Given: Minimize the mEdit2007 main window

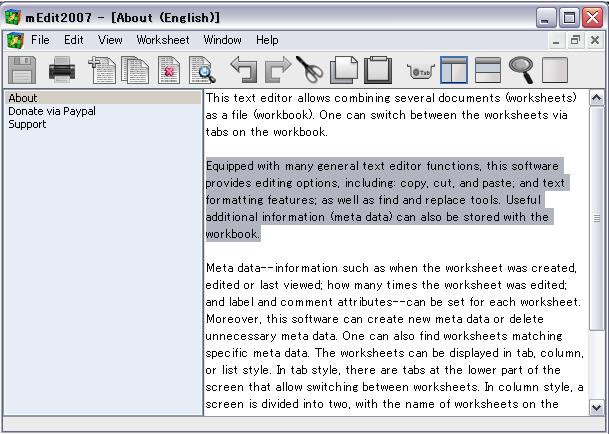Looking at the screenshot, I should (546, 17).
